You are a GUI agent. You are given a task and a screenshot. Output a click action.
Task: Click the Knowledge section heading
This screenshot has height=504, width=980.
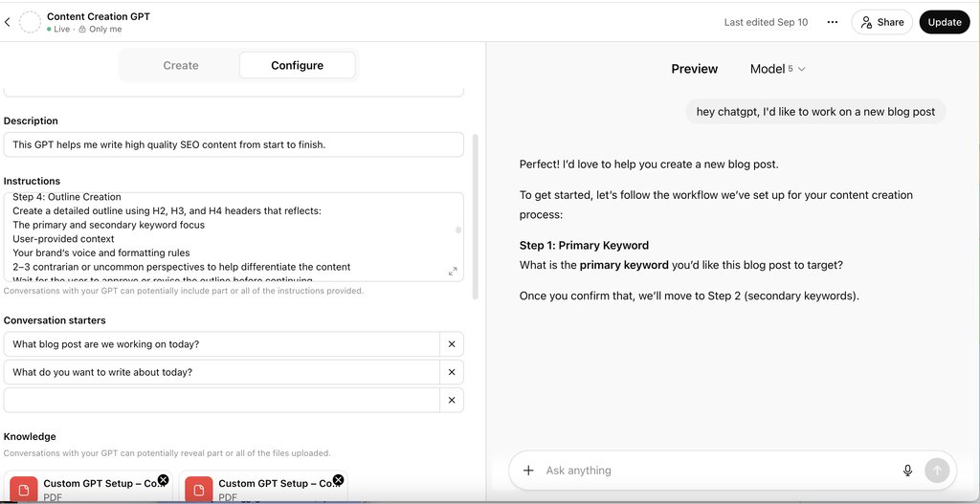click(30, 436)
